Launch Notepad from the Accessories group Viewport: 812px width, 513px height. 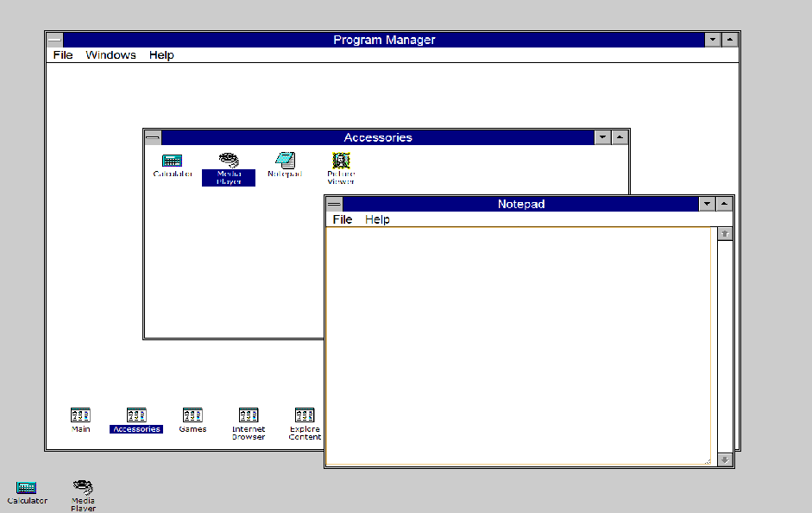click(x=284, y=165)
